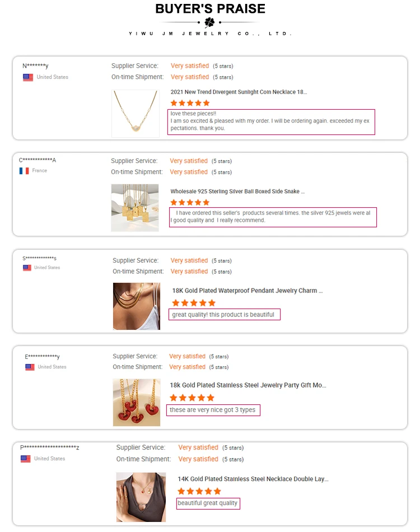Click the France flag icon

tap(24, 171)
